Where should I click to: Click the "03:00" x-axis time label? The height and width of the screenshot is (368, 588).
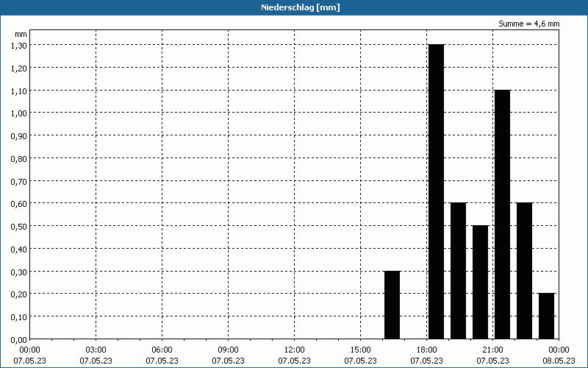click(96, 350)
